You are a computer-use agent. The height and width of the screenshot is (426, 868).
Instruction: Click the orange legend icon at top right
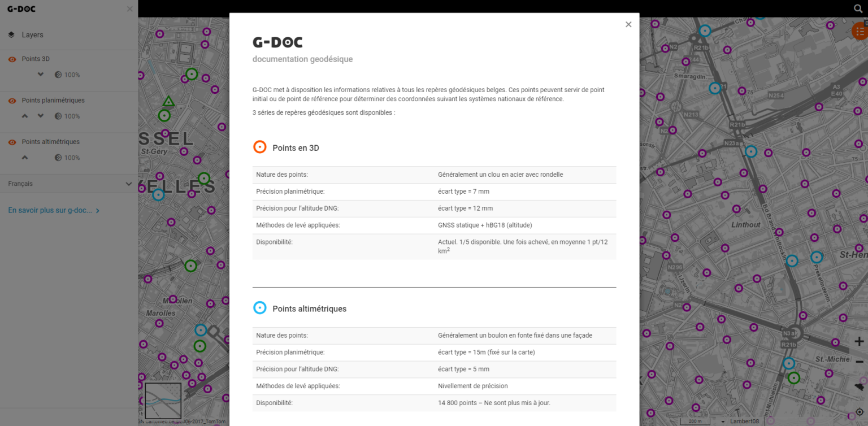coord(860,31)
